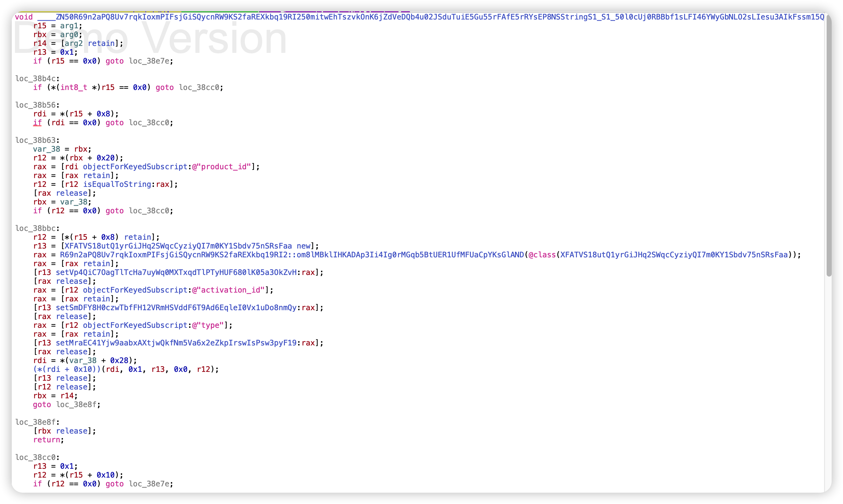Click the loc_38cc0: label heading
Image resolution: width=843 pixels, height=504 pixels.
tap(36, 457)
